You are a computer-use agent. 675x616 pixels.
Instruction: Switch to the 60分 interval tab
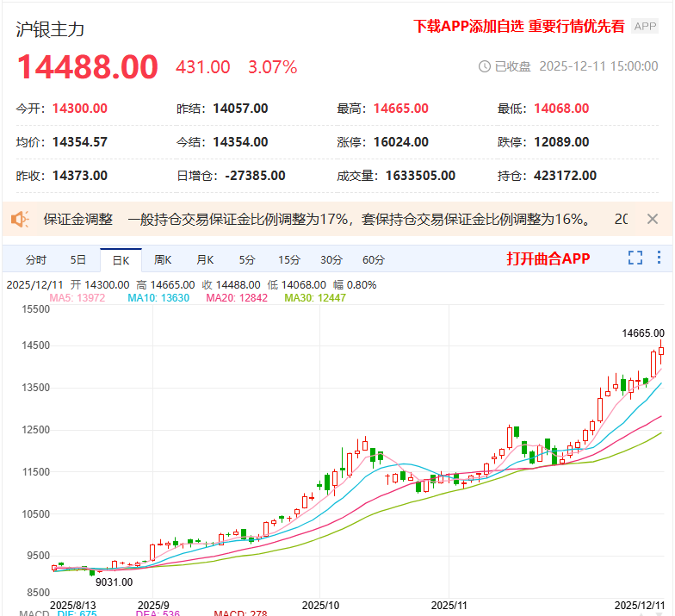pos(374,259)
